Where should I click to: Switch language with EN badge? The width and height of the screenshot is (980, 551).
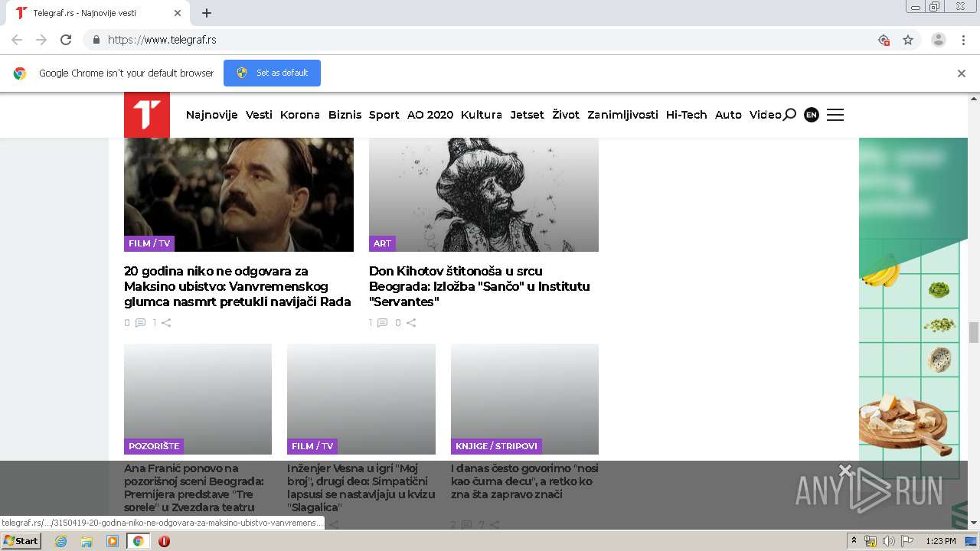tap(812, 115)
